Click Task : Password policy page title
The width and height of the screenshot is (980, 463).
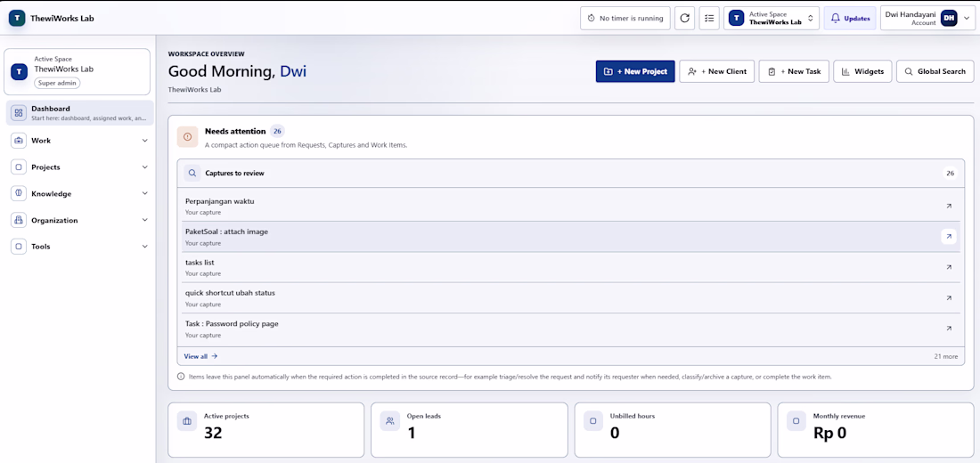[232, 324]
